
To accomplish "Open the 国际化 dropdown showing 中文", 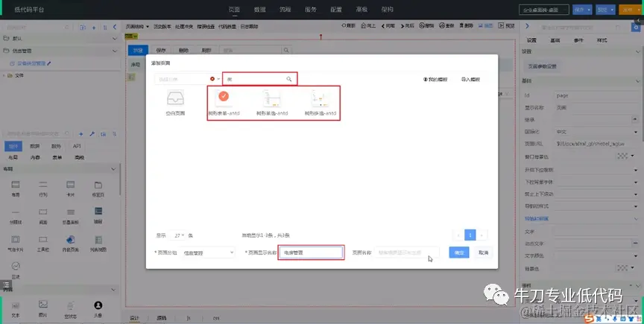I will tap(597, 132).
